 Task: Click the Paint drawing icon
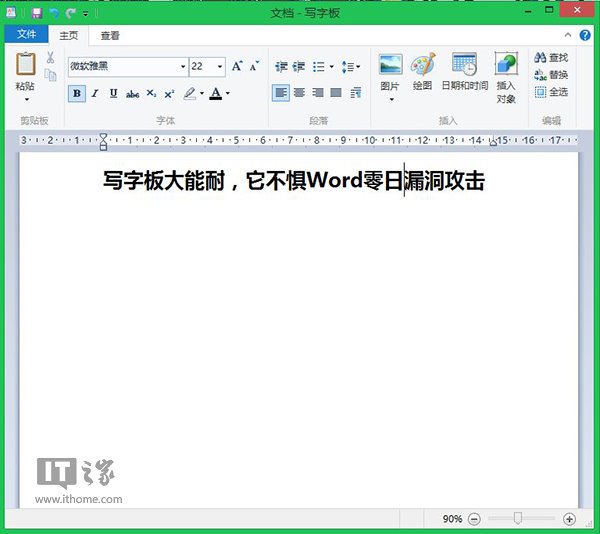point(423,64)
